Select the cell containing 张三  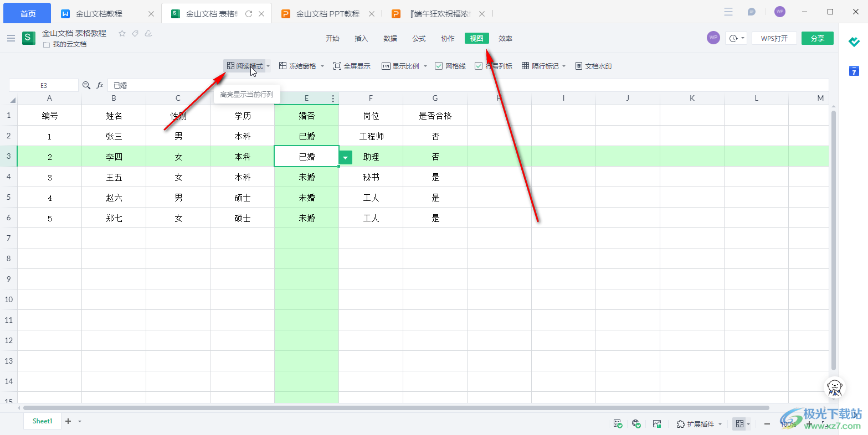tap(114, 136)
